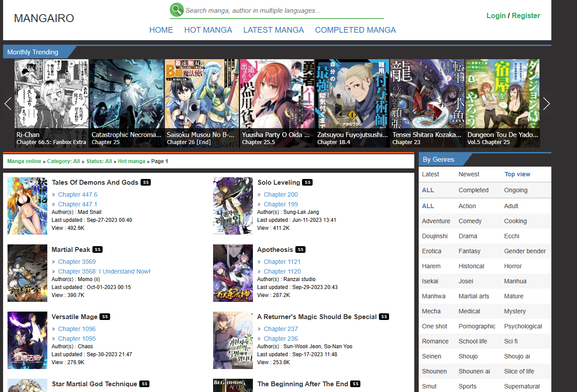Select the Isekai genre
577x392 pixels.
pyautogui.click(x=430, y=281)
